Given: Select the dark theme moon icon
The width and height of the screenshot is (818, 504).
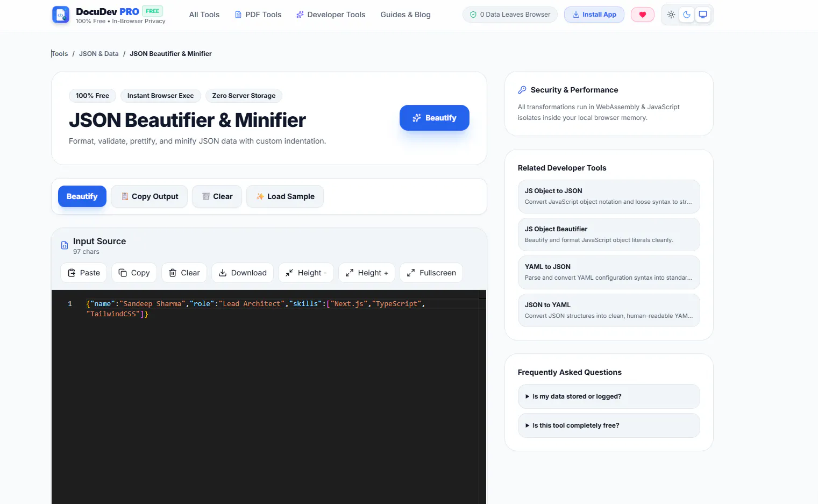Looking at the screenshot, I should click(687, 15).
